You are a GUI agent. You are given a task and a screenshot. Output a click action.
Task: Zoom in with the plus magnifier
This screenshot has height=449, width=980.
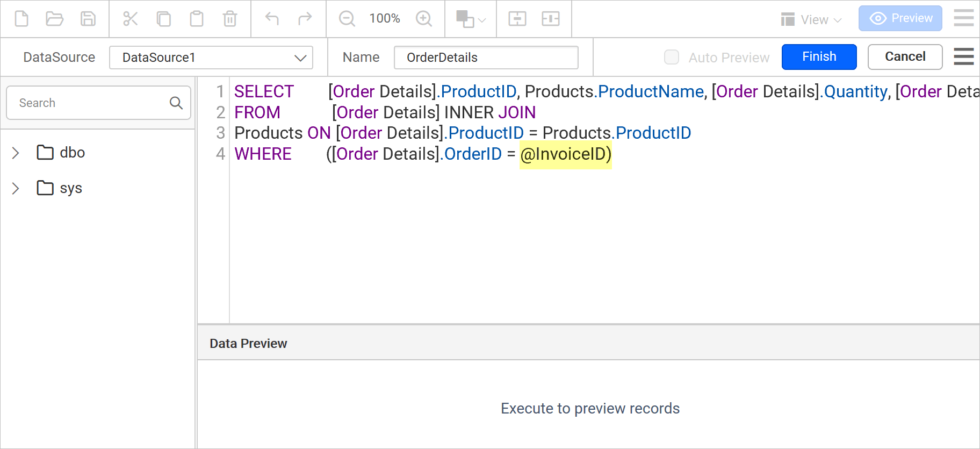tap(424, 19)
